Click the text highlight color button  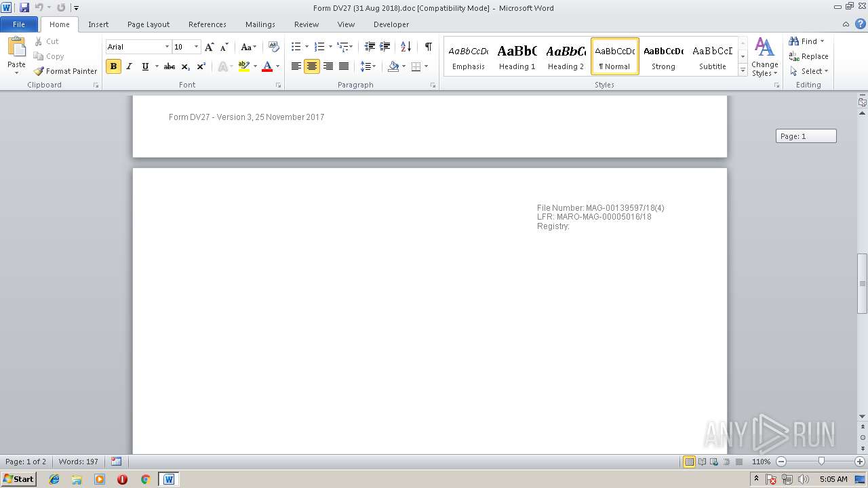244,66
